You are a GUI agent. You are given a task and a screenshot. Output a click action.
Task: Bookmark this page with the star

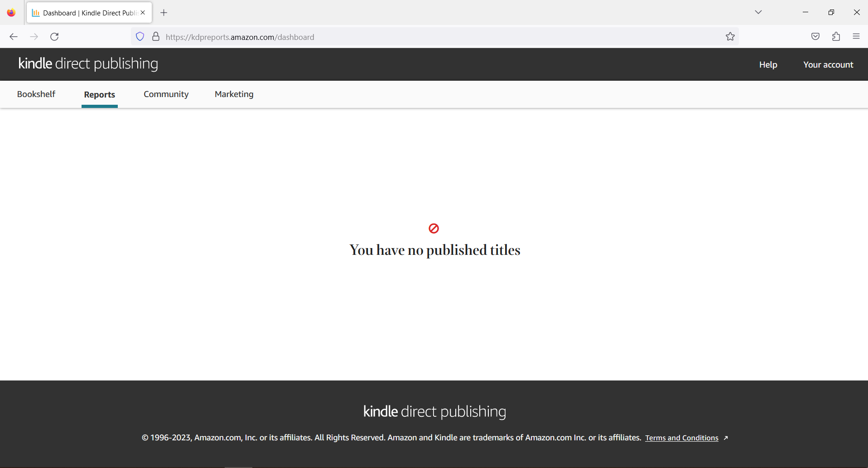pyautogui.click(x=730, y=37)
